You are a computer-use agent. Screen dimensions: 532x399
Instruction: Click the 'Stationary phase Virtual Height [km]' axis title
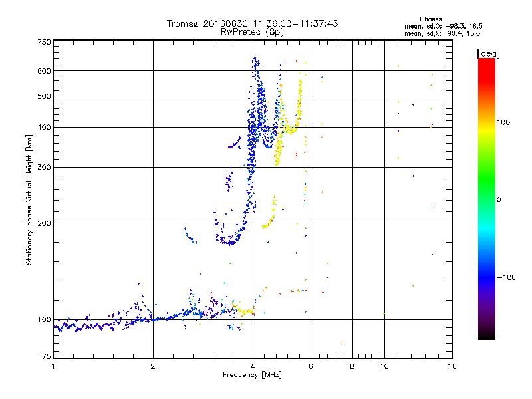click(29, 199)
